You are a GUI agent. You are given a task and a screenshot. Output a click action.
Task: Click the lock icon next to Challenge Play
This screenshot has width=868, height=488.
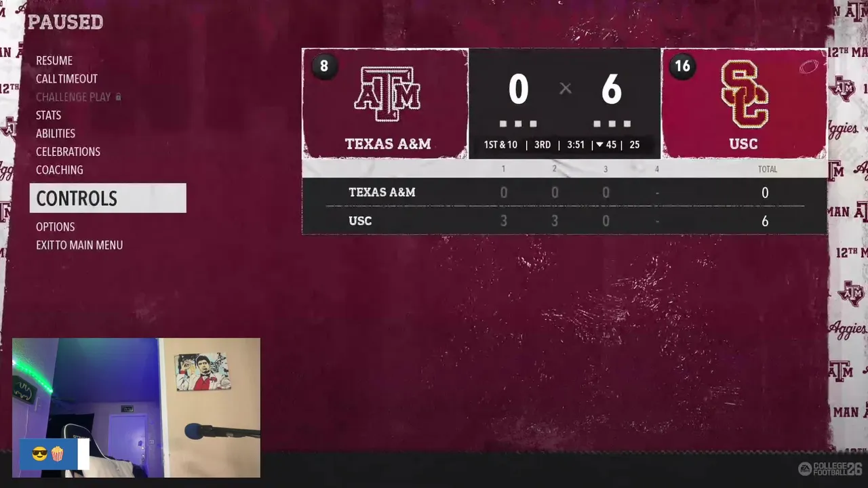click(118, 97)
